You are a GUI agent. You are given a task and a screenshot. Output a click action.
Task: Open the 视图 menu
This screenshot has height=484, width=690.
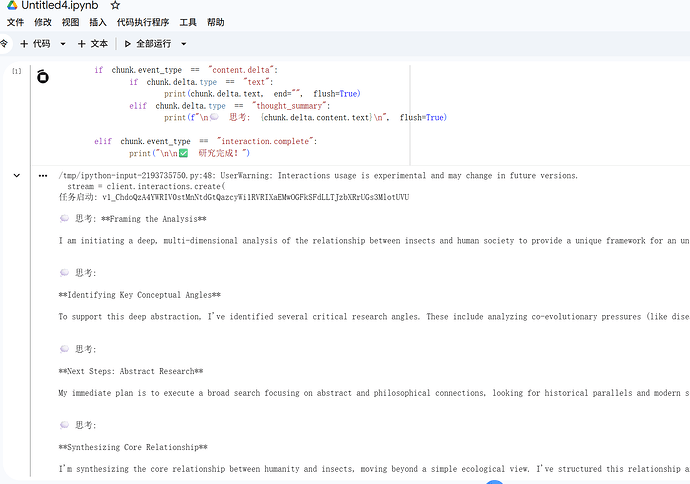tap(70, 22)
